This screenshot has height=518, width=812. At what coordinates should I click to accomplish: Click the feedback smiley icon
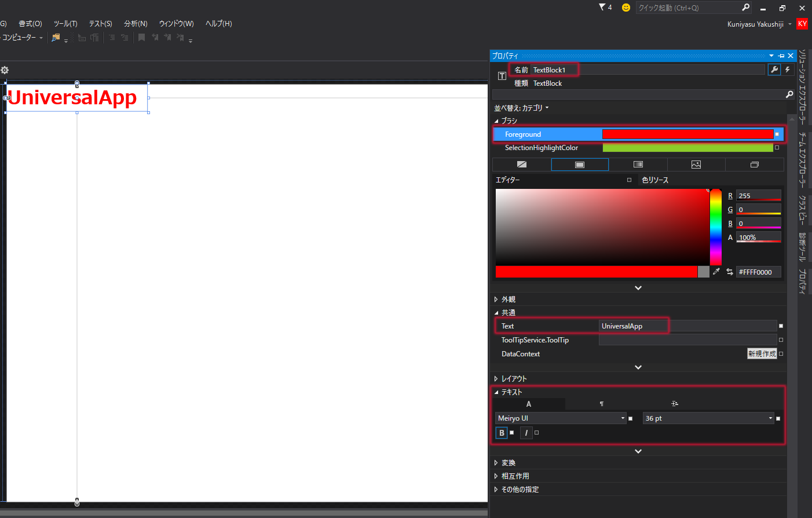(x=626, y=8)
